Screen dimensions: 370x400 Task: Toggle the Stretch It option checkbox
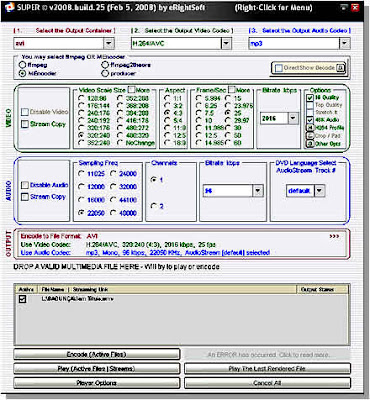click(310, 112)
